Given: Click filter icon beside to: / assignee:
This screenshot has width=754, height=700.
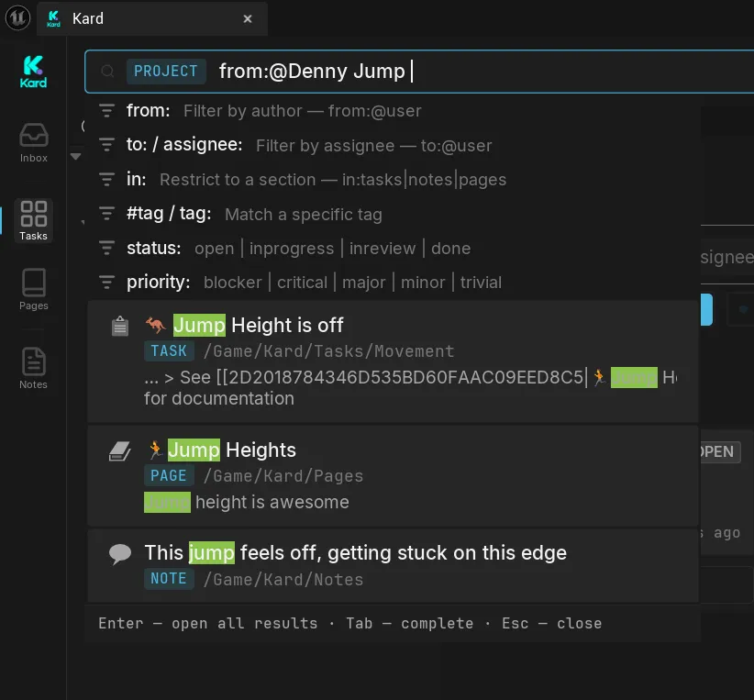Looking at the screenshot, I should coord(106,145).
